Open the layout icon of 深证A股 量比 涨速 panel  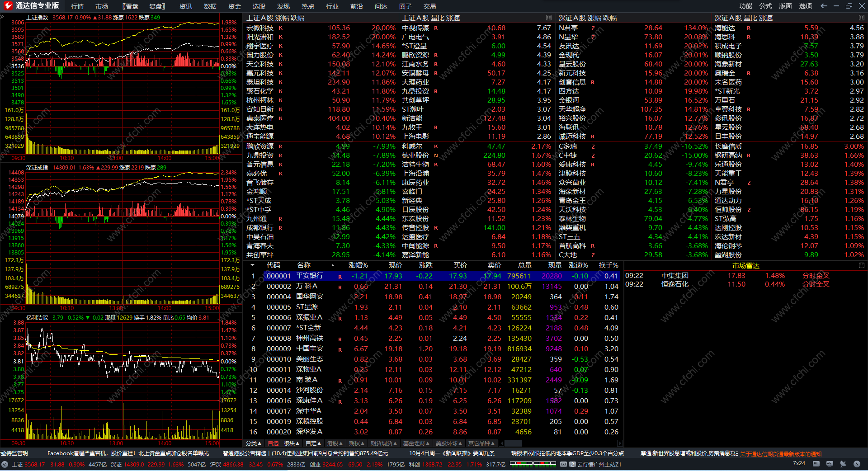click(x=862, y=18)
